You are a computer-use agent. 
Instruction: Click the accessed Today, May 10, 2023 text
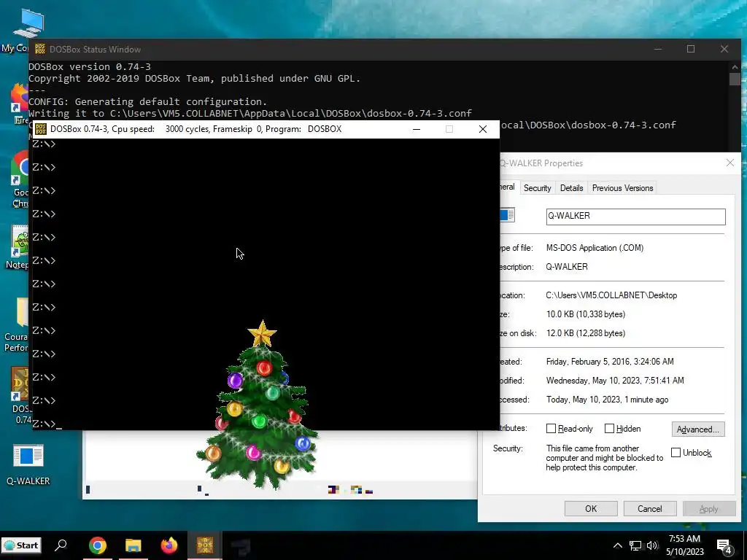click(x=607, y=400)
